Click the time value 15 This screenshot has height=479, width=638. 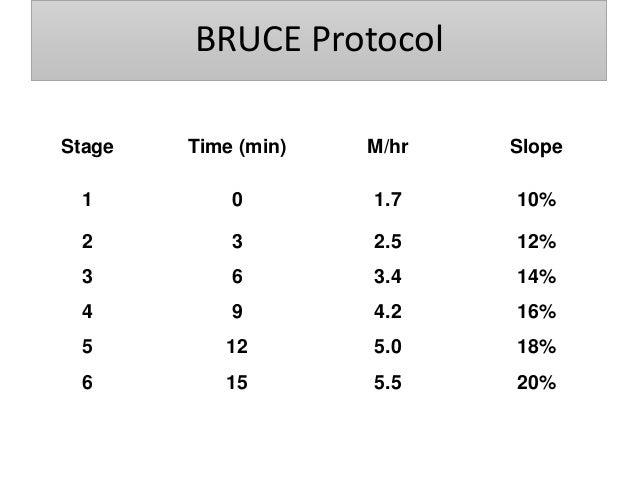click(237, 383)
